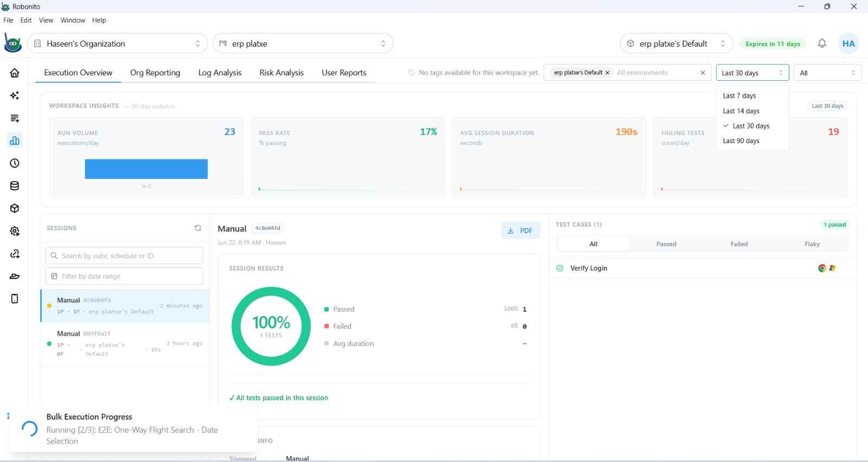
Task: Click "All tests passed in this session" message
Action: click(279, 397)
